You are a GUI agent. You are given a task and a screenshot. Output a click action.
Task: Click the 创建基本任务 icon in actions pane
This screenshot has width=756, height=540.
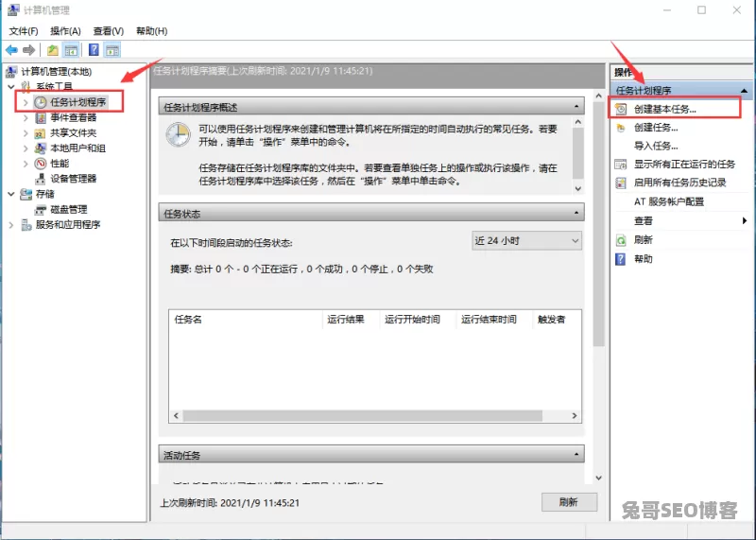(x=621, y=109)
